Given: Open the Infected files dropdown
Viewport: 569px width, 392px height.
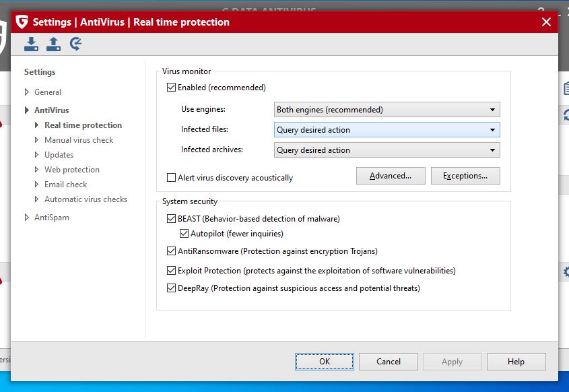Looking at the screenshot, I should pos(387,130).
